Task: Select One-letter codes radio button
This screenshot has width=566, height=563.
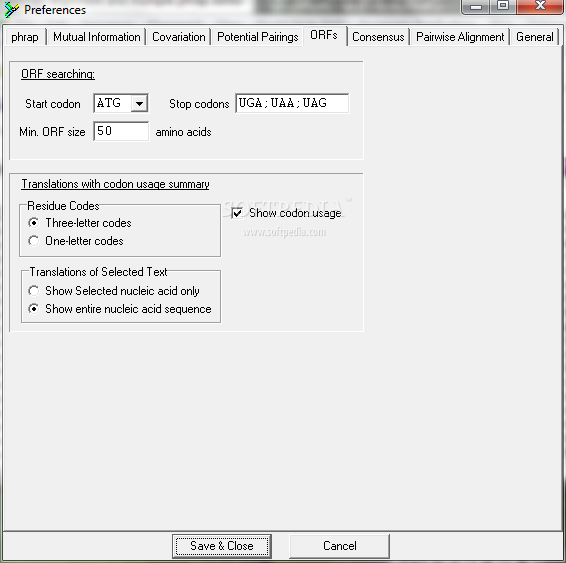Action: 34,241
